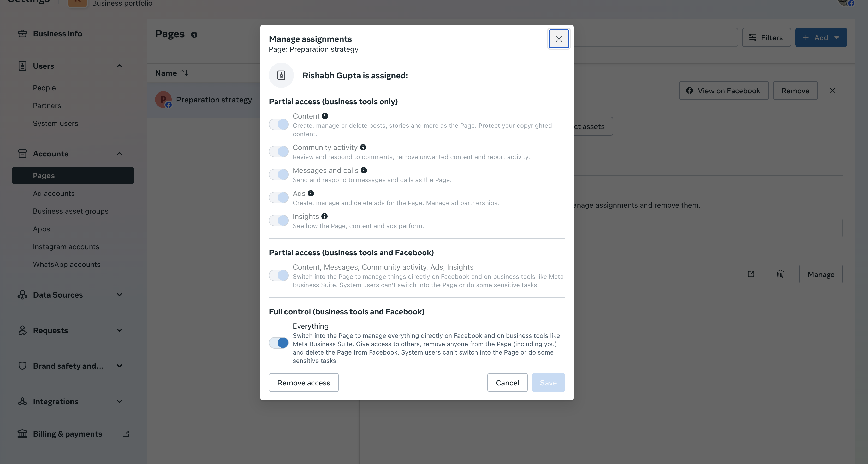
Task: Sort by the Name column header
Action: 171,73
